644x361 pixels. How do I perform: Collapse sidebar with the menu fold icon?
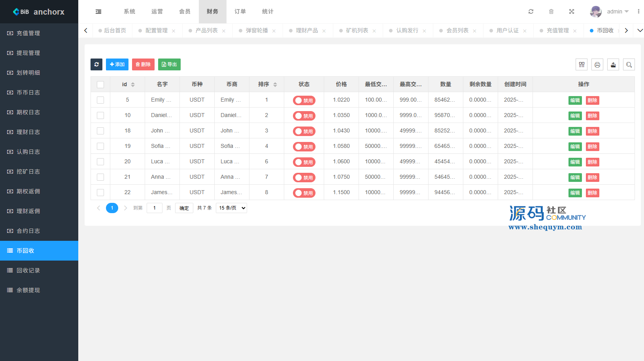coord(98,11)
